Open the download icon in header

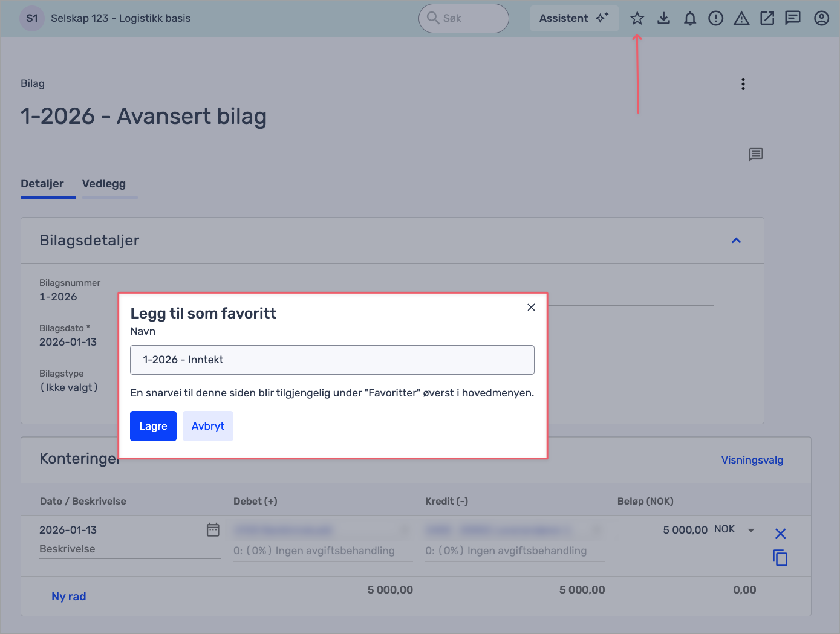pos(663,18)
